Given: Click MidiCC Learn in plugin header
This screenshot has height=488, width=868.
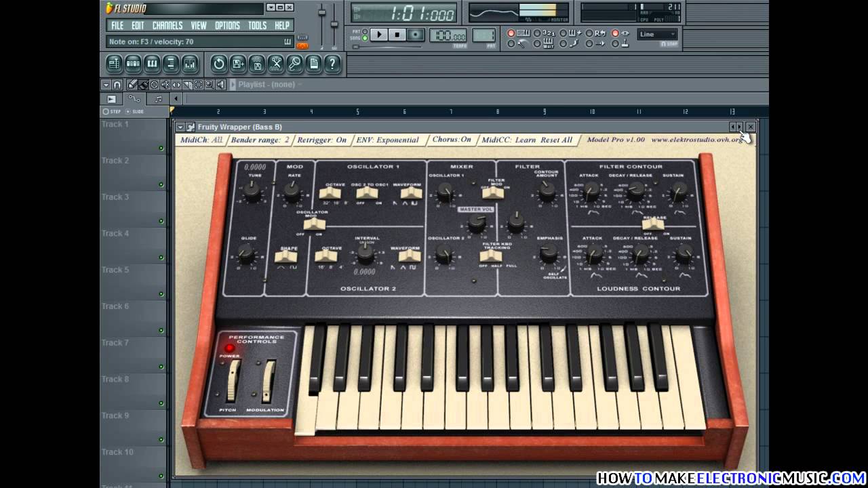Looking at the screenshot, I should 509,140.
